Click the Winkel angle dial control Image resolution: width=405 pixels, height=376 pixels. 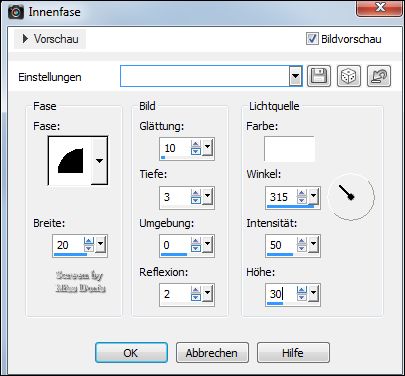pyautogui.click(x=351, y=197)
